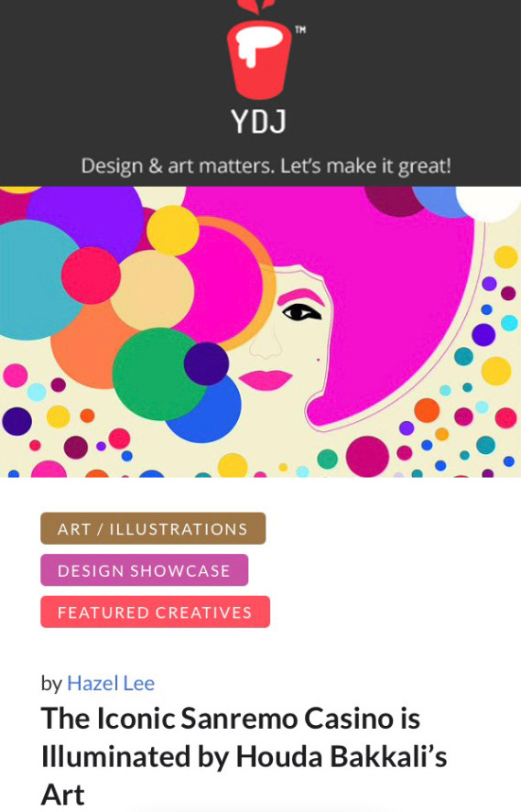Click the YDJ site name text
Screen dimensions: 521x812
pos(258,122)
